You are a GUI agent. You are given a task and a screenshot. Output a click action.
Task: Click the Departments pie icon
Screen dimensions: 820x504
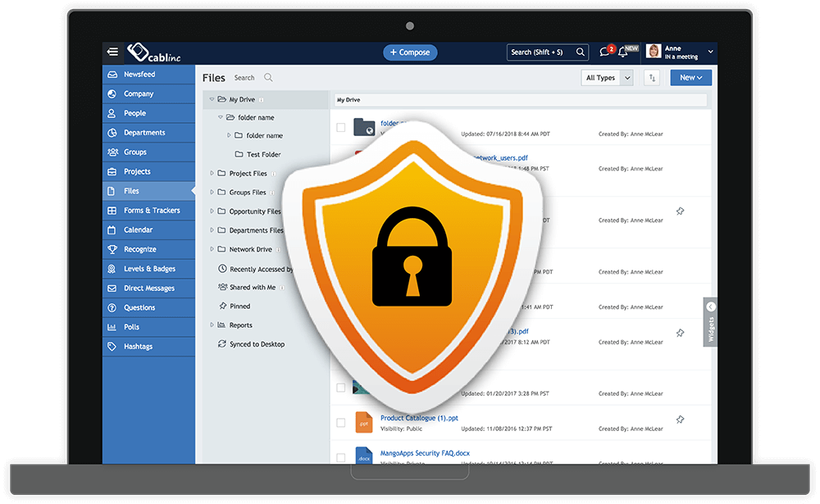112,133
